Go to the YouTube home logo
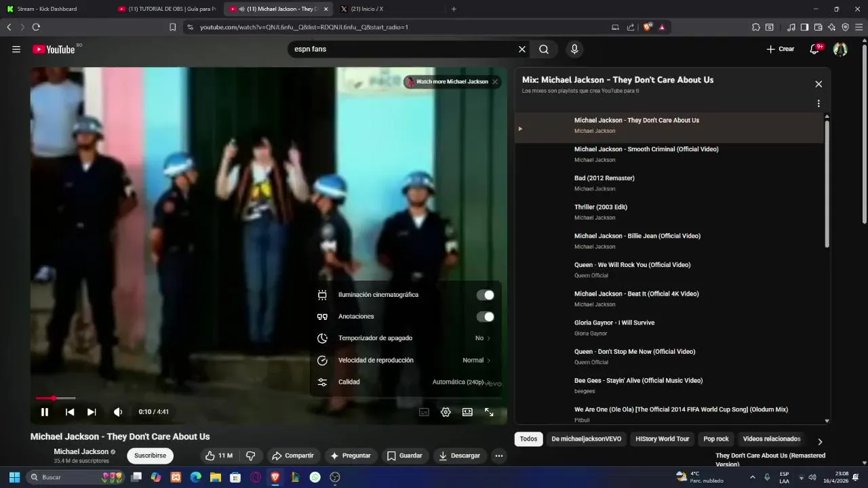Image resolution: width=868 pixels, height=488 pixels. pos(54,49)
